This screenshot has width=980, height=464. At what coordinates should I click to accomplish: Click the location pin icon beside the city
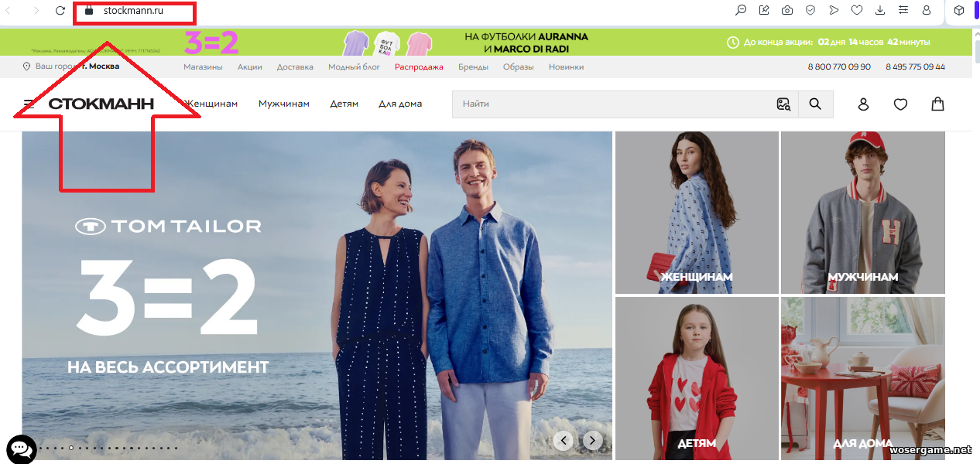click(27, 67)
